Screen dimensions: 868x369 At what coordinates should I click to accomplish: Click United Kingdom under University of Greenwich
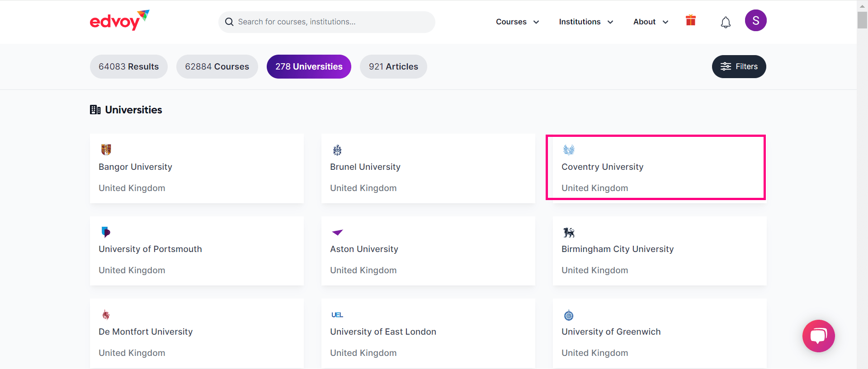coord(595,353)
